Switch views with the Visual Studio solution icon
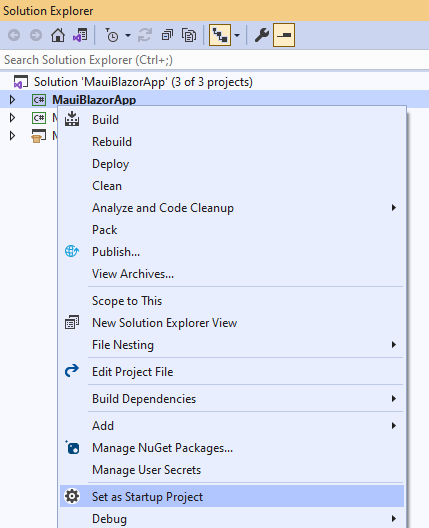The width and height of the screenshot is (429, 528). tap(80, 35)
